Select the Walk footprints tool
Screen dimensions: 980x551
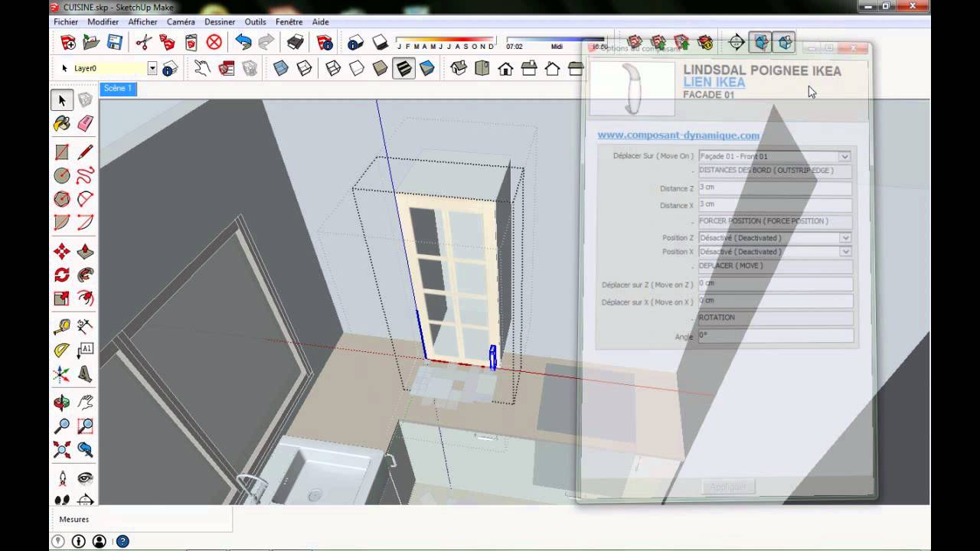(62, 500)
